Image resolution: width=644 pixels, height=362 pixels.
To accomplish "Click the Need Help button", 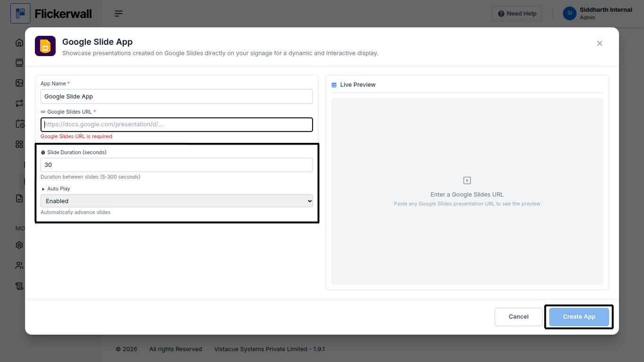I will click(x=517, y=14).
